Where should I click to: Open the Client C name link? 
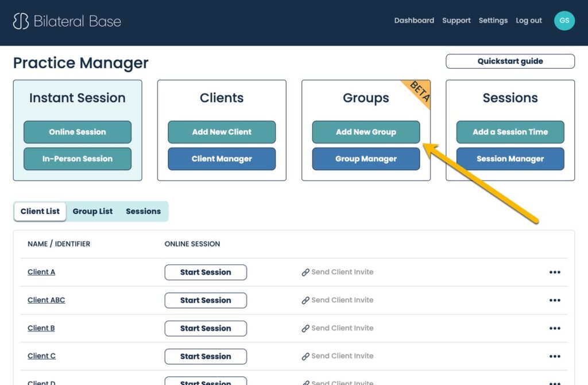click(41, 356)
